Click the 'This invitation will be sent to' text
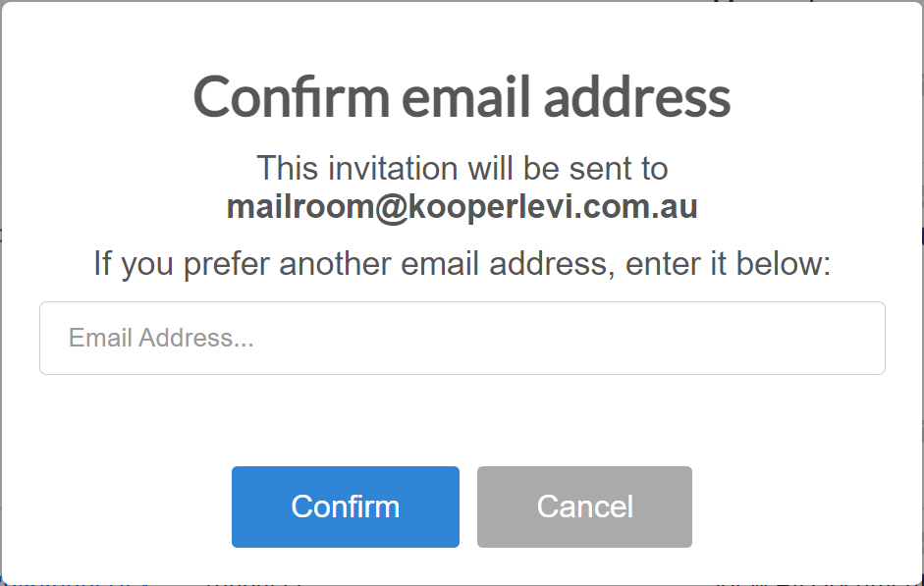 tap(462, 169)
